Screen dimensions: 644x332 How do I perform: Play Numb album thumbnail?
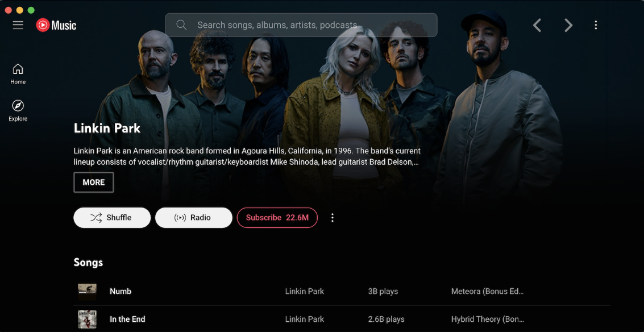click(x=87, y=291)
